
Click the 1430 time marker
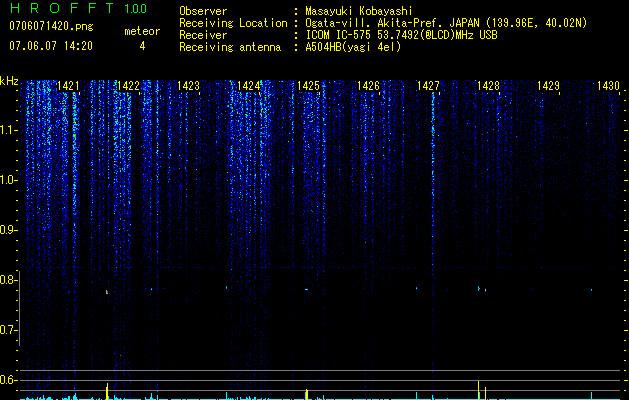tap(608, 86)
